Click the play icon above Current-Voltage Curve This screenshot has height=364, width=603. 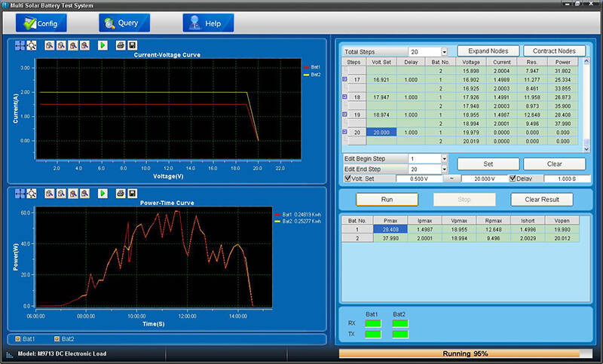point(103,45)
